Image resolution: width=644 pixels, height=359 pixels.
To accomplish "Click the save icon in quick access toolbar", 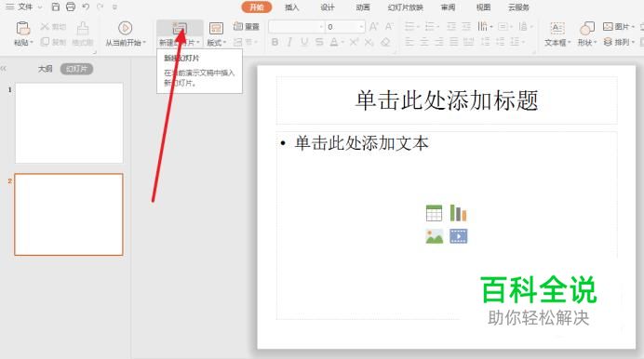I will (x=56, y=7).
